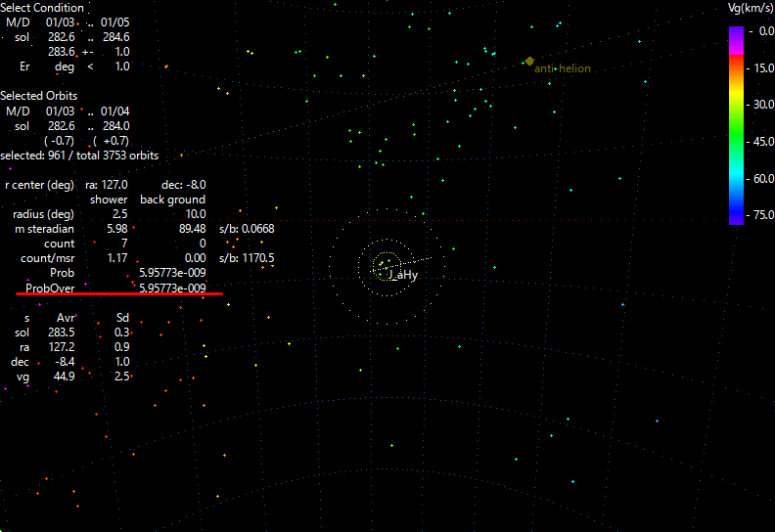Click the cyan band near 60.0 tick

tap(735, 178)
